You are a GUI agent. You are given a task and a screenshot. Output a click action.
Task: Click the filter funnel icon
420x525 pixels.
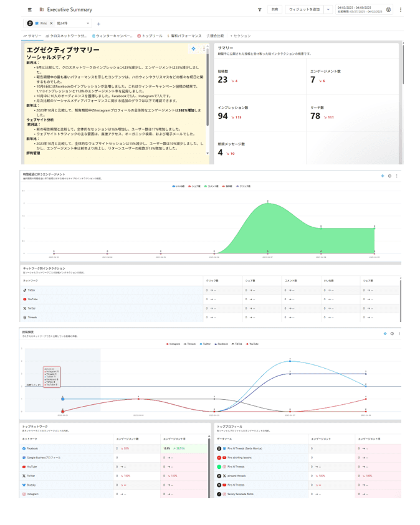259,10
